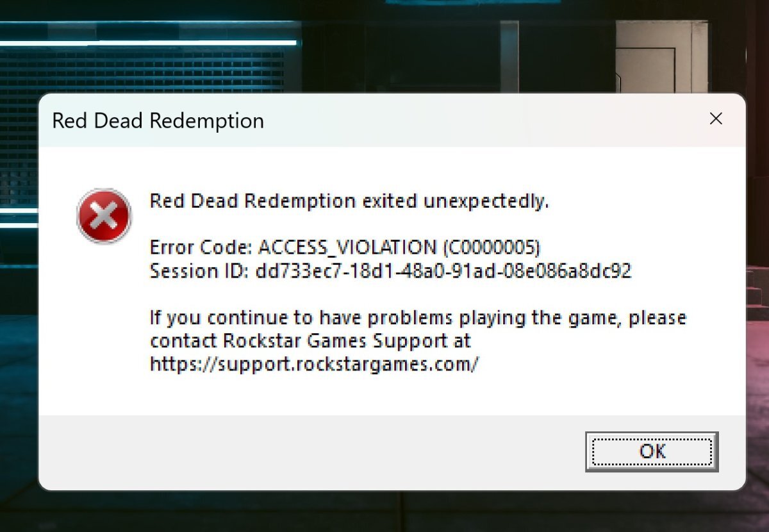Image resolution: width=769 pixels, height=532 pixels.
Task: Click the empty title bar area beside the title
Action: 481,120
